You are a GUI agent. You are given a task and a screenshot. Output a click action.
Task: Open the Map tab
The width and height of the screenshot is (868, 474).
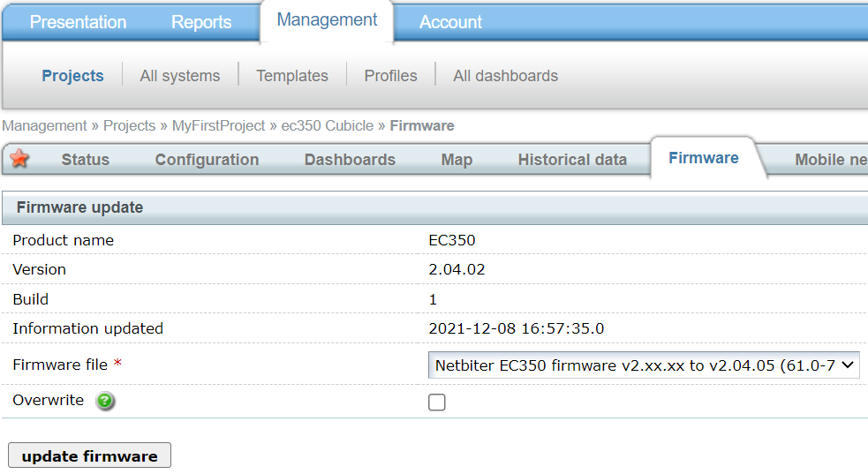click(x=457, y=160)
